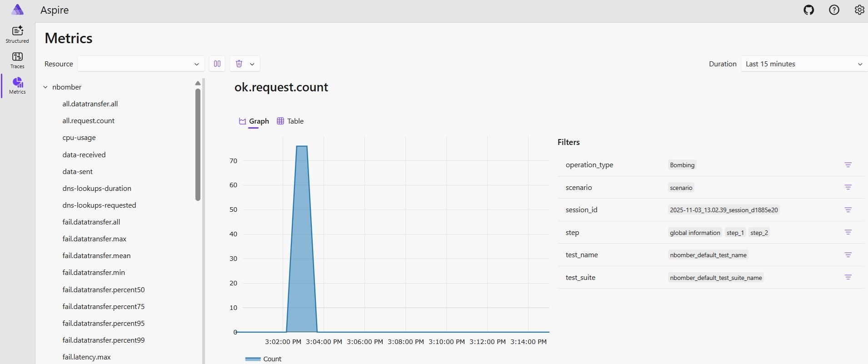Click the trash can remove icon
The height and width of the screenshot is (364, 868).
pyautogui.click(x=239, y=64)
